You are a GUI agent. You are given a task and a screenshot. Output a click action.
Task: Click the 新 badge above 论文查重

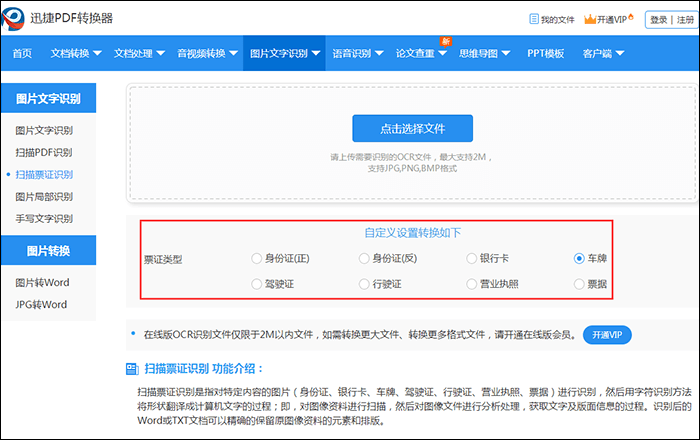(x=445, y=42)
